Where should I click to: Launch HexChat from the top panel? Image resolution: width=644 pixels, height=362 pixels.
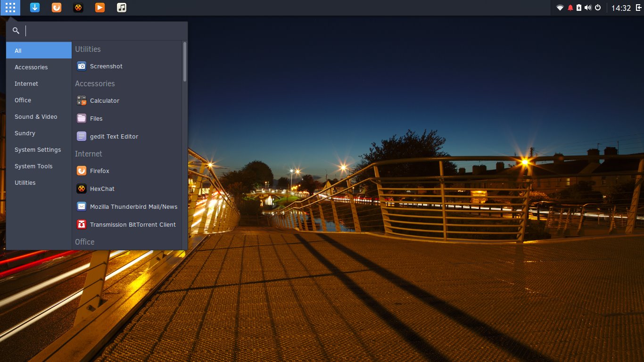point(78,8)
